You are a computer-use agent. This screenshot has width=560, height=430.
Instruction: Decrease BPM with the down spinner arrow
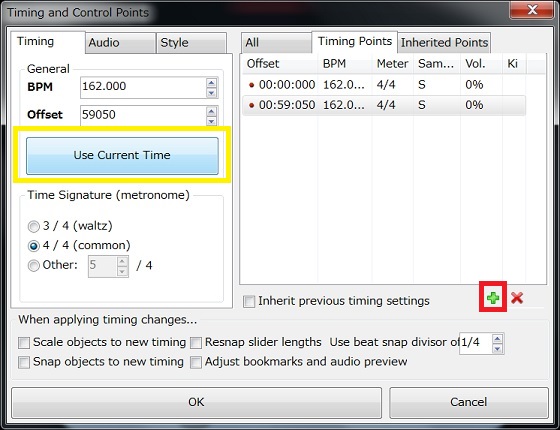pos(211,93)
